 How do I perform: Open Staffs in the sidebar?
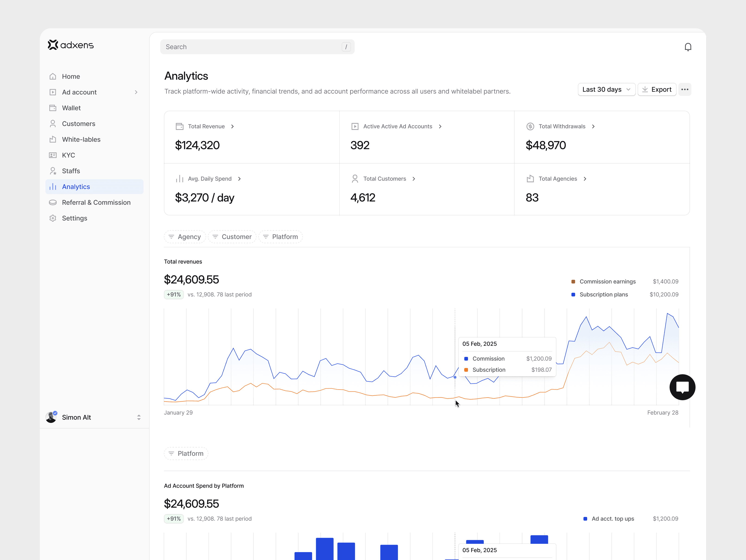[x=71, y=171]
